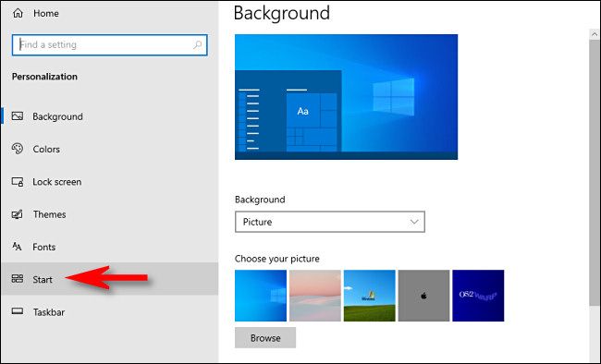This screenshot has height=364, width=601.
Task: Click the Personalization heading text
Action: coord(44,77)
